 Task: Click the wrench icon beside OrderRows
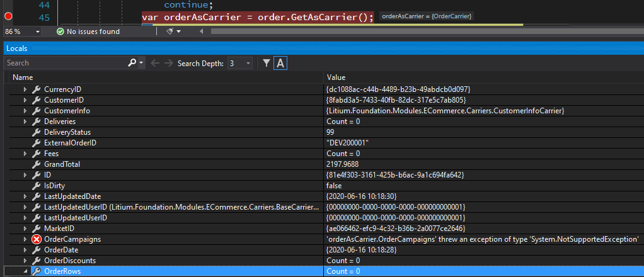pyautogui.click(x=36, y=271)
